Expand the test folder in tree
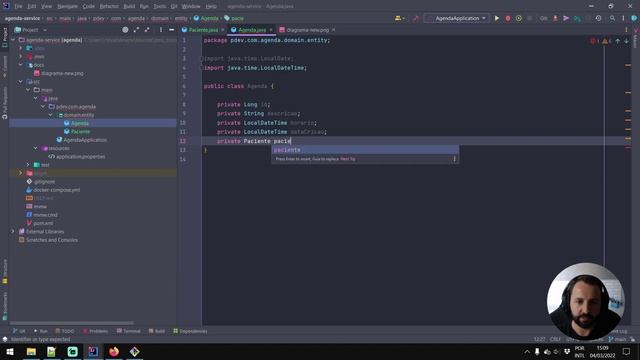640x360 pixels. (x=28, y=165)
